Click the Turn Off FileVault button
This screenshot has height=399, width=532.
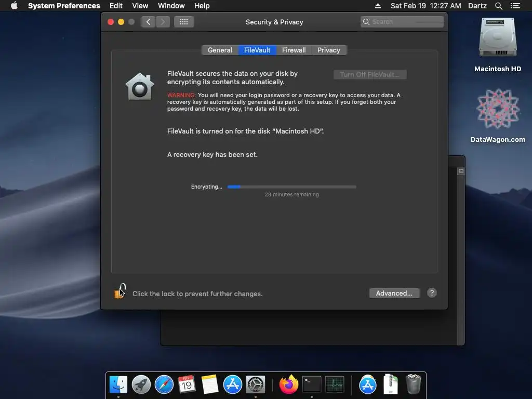click(370, 75)
